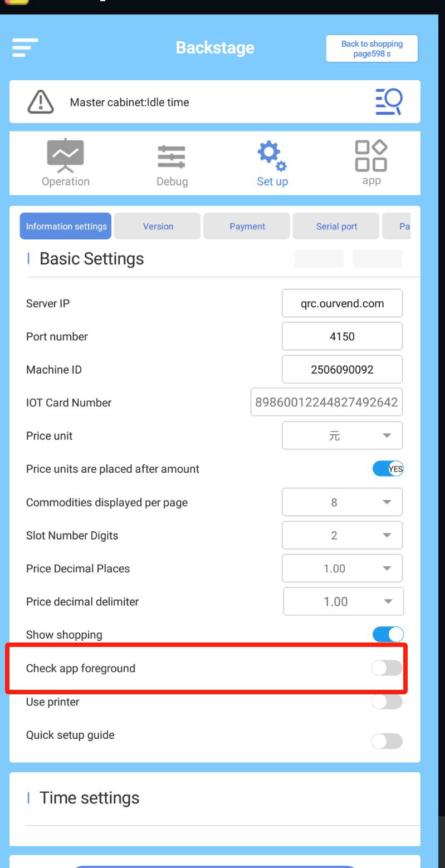Expand Commodities displayed per page dropdown

(x=342, y=502)
